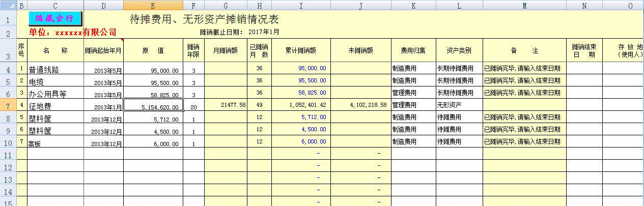Click original value 6,000.00 in column E
Viewport: 644px width, 206px height.
click(153, 142)
